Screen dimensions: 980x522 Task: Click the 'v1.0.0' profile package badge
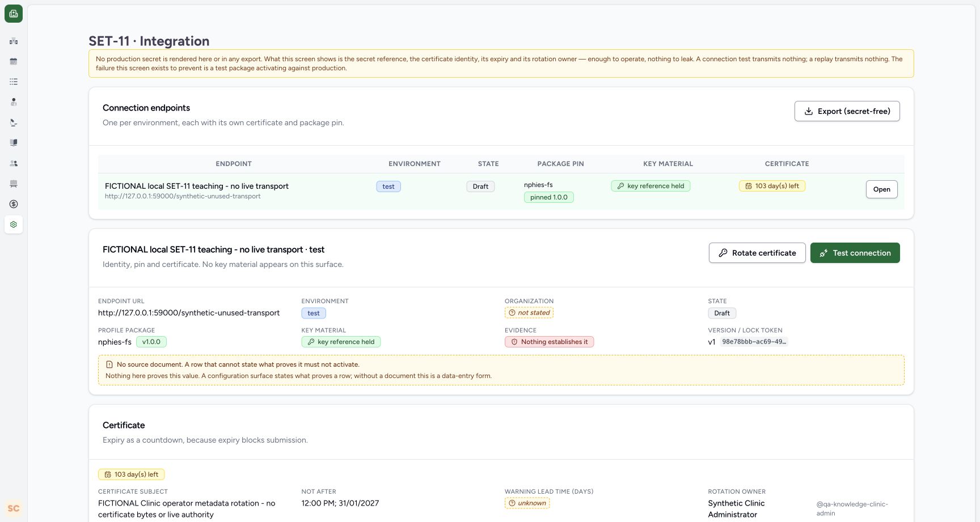151,342
